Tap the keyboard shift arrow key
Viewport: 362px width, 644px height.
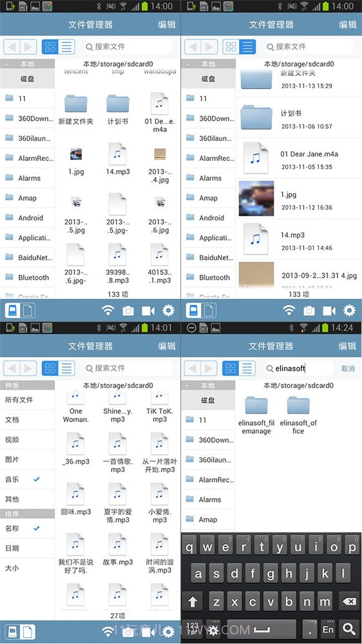click(x=193, y=601)
